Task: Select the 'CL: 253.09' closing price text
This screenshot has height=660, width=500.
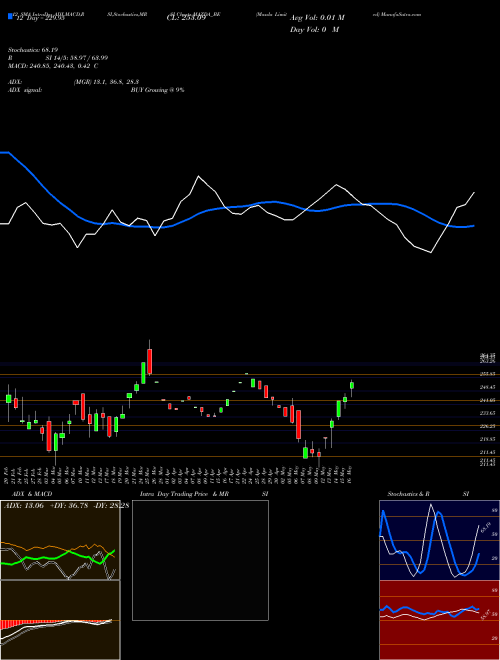Action: point(186,19)
